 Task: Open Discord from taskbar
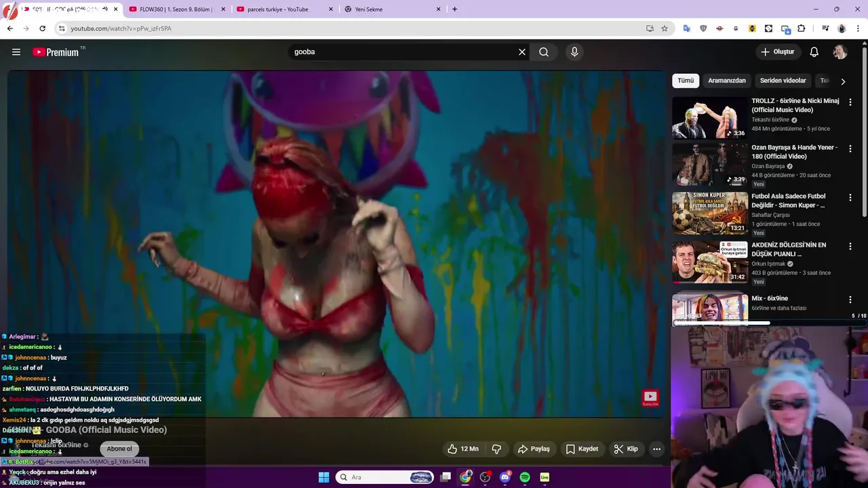coord(505,477)
